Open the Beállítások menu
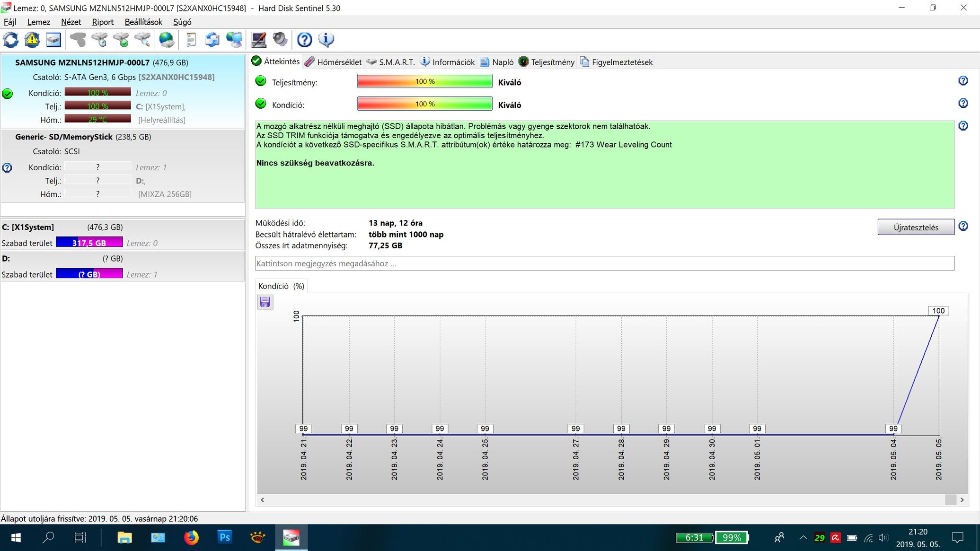The width and height of the screenshot is (980, 551). click(x=143, y=22)
